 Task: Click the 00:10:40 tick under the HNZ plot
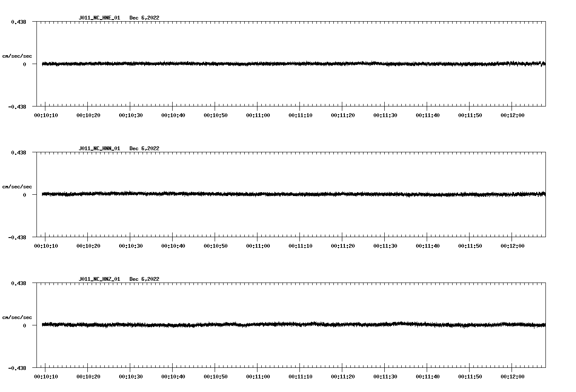173,376
